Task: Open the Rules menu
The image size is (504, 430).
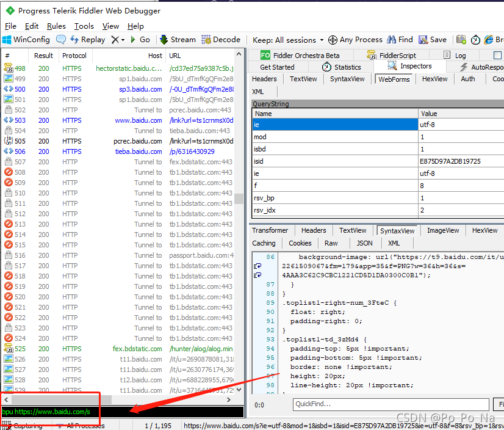Action: click(56, 26)
